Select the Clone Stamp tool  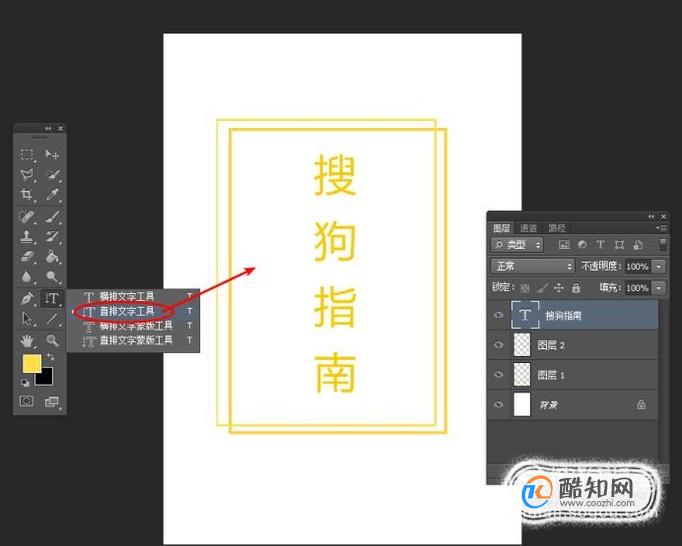27,236
